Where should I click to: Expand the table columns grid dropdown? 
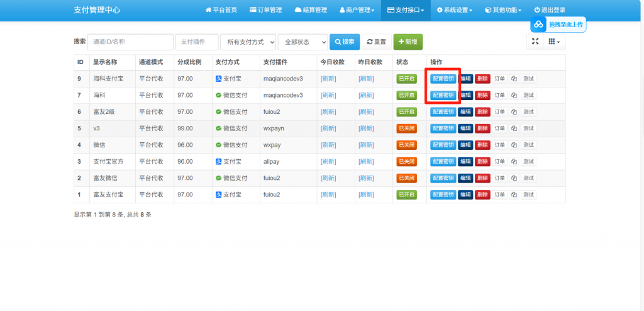pyautogui.click(x=554, y=42)
